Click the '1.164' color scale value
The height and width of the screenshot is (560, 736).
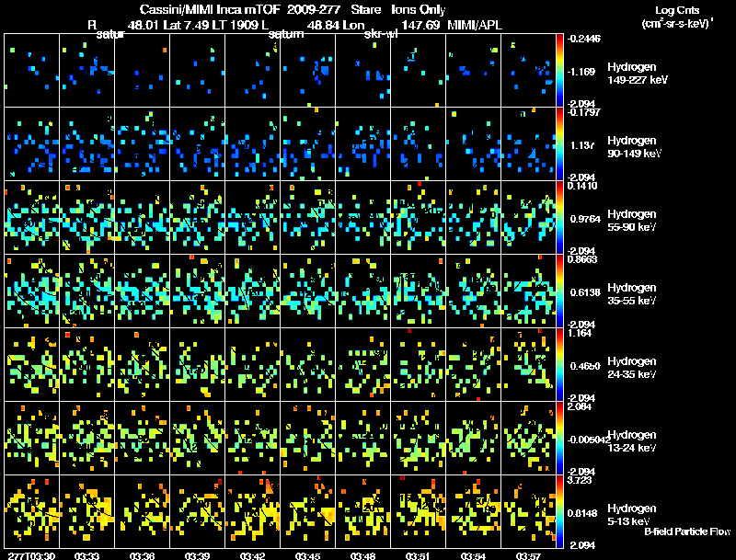click(580, 334)
